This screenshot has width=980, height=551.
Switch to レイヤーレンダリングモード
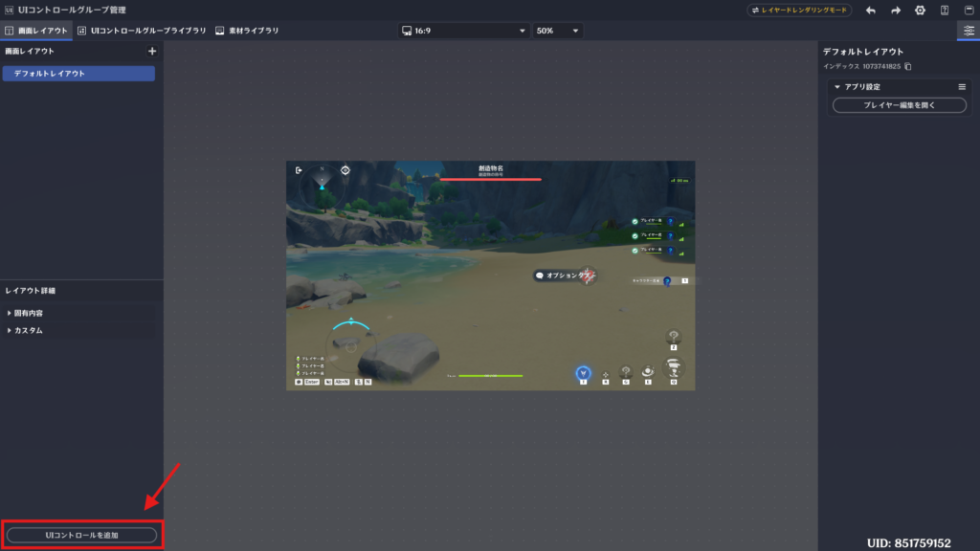click(x=799, y=10)
